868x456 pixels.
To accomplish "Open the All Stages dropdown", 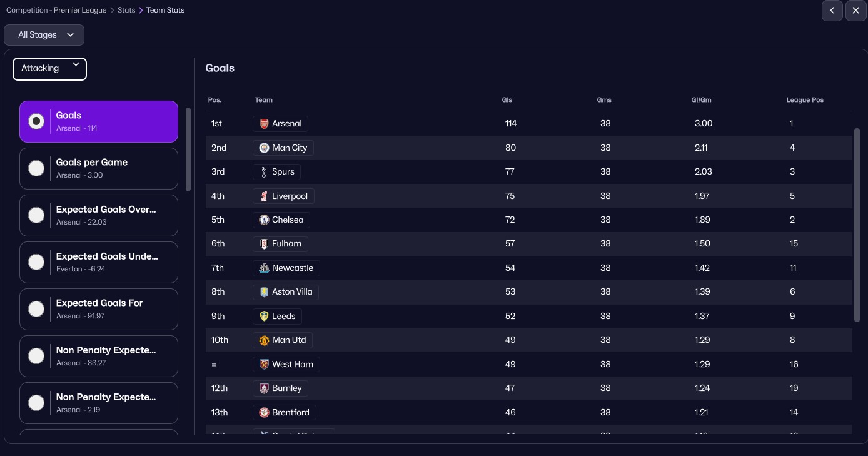I will [44, 35].
